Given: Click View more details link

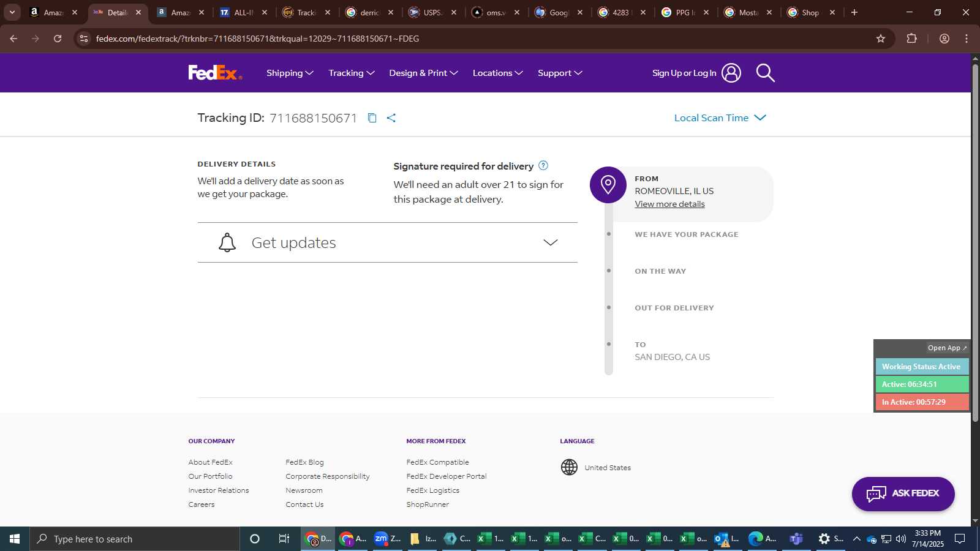Looking at the screenshot, I should 669,204.
